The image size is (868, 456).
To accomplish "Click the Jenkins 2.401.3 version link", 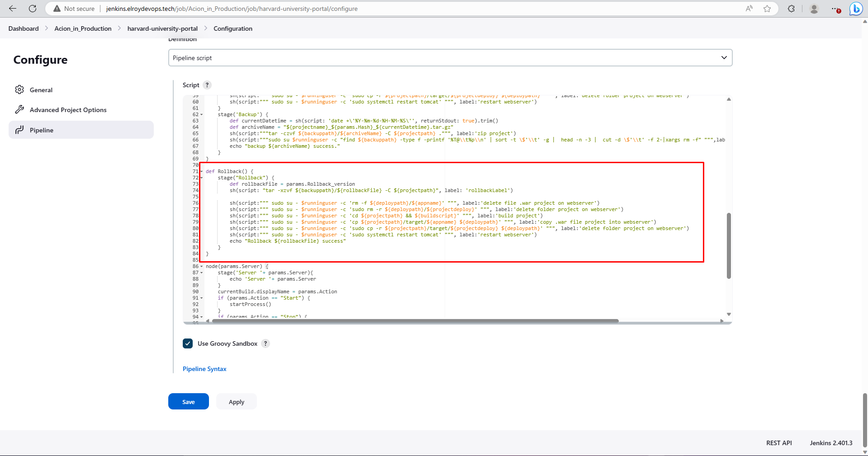I will 831,443.
